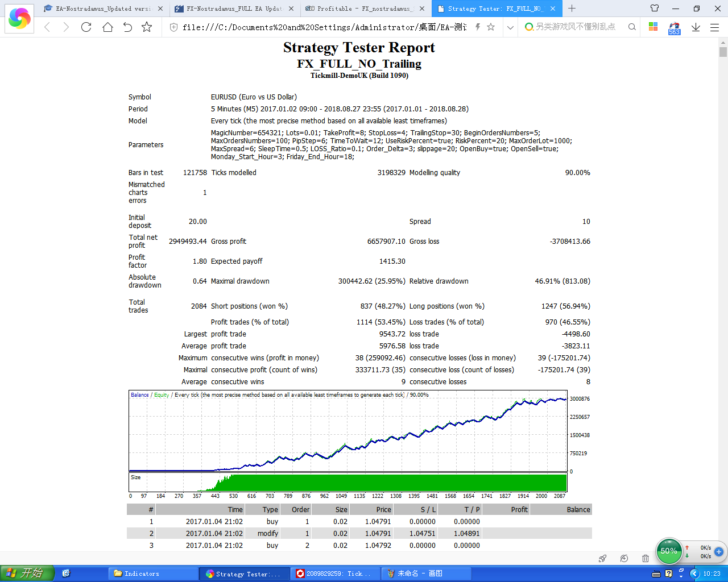Click the scrollbar up arrow
Viewport: 728px width, 582px height.
(723, 42)
